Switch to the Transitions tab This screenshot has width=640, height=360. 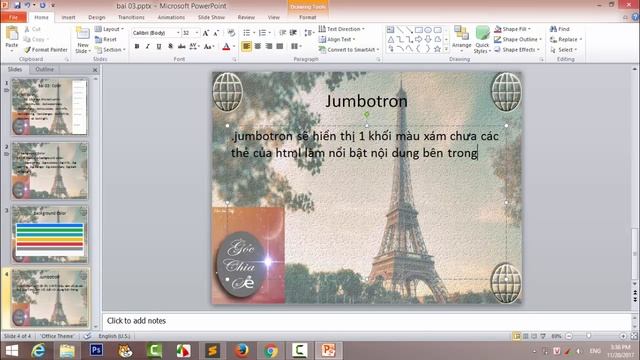point(131,17)
